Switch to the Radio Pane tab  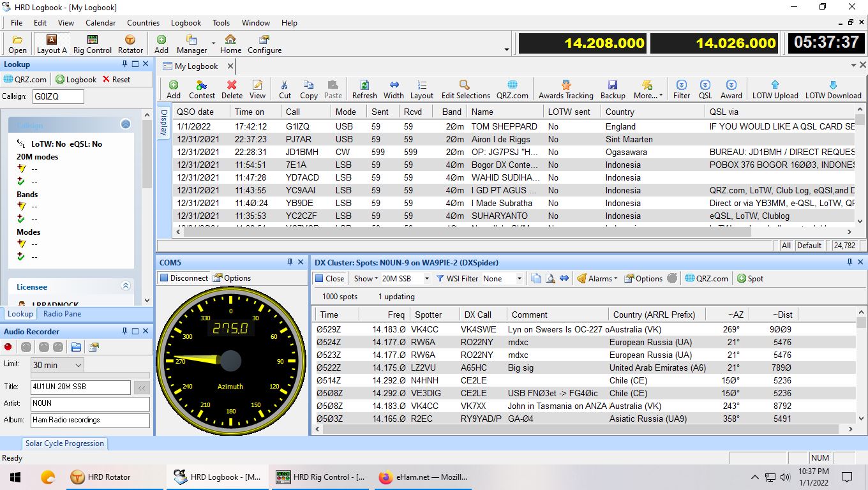tap(62, 313)
